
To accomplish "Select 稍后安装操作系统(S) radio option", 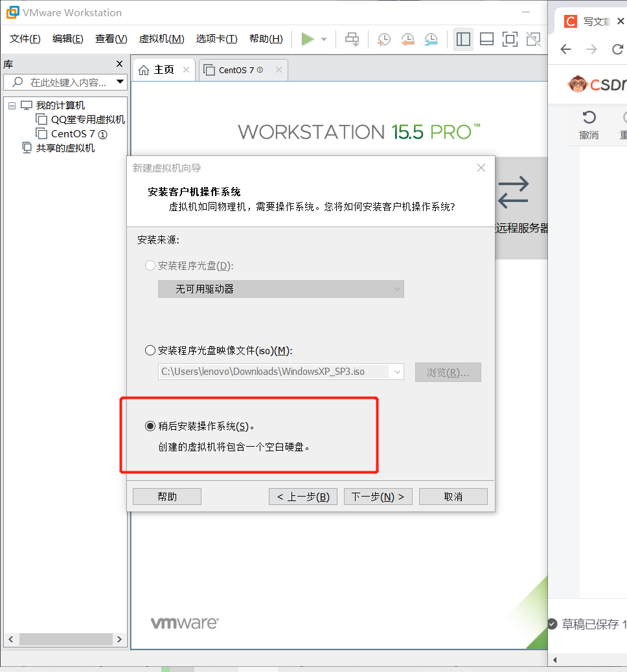I will [x=150, y=426].
